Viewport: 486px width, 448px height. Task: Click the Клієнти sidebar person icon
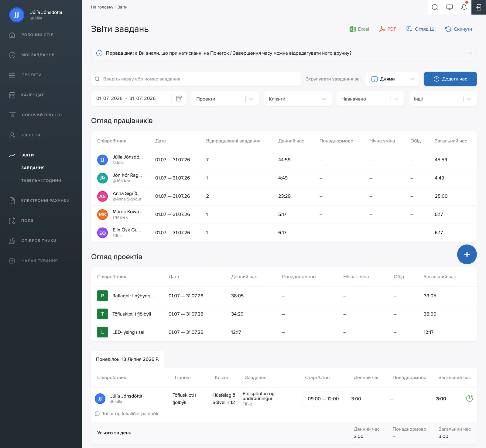pos(12,135)
